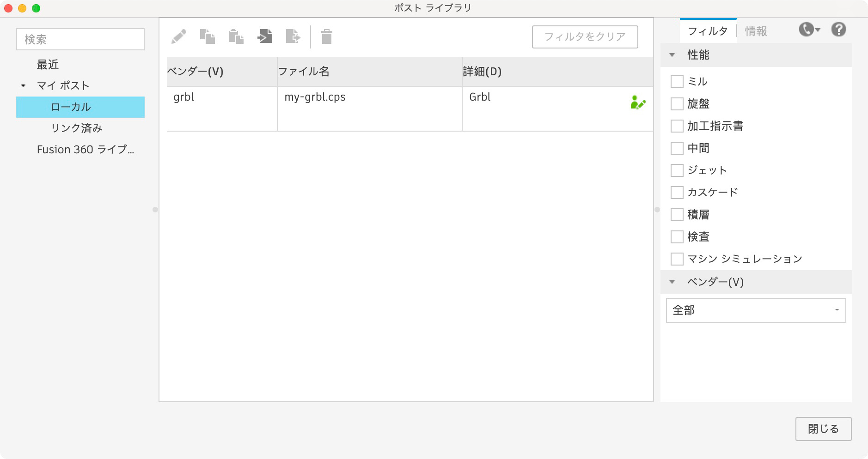Sort by ファイル名 column header
Image resolution: width=868 pixels, height=459 pixels.
tap(370, 72)
